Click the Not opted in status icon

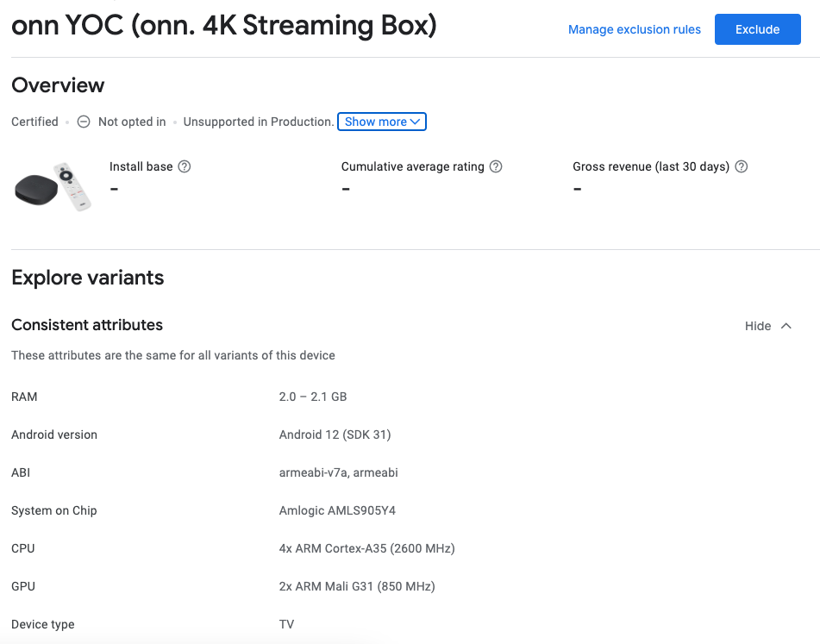point(84,122)
